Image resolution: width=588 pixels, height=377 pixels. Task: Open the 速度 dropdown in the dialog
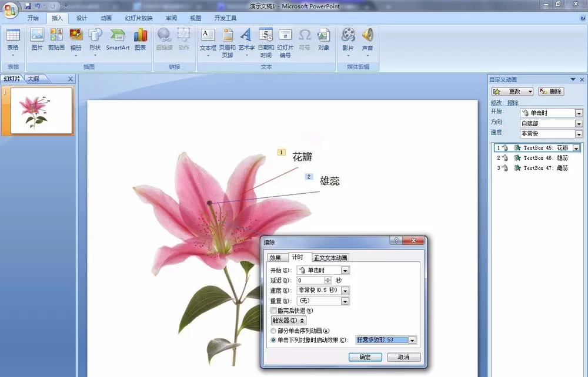point(345,291)
